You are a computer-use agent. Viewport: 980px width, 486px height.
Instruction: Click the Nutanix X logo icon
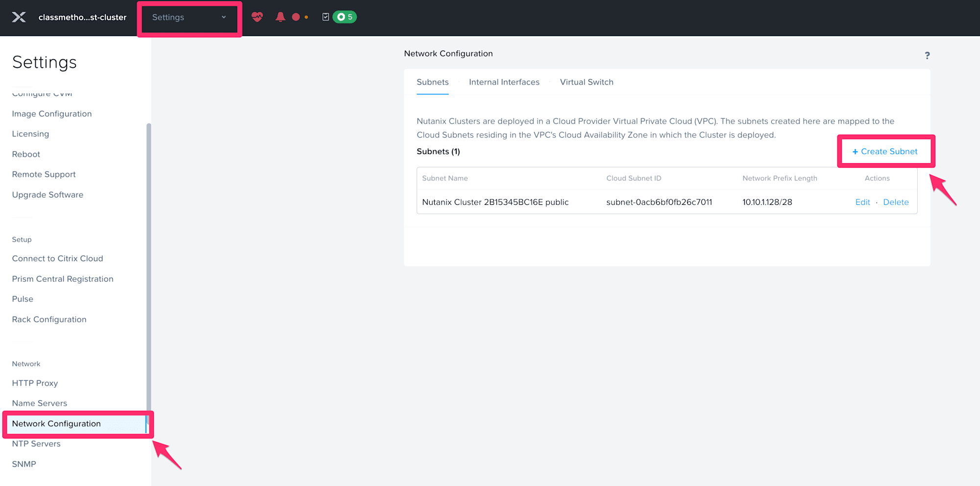[19, 17]
